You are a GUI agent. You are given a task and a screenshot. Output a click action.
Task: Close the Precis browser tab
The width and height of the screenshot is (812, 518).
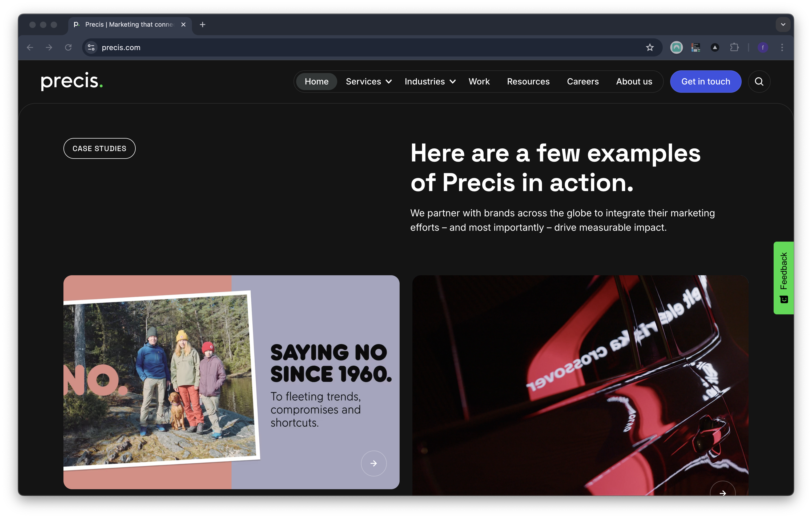coord(183,25)
